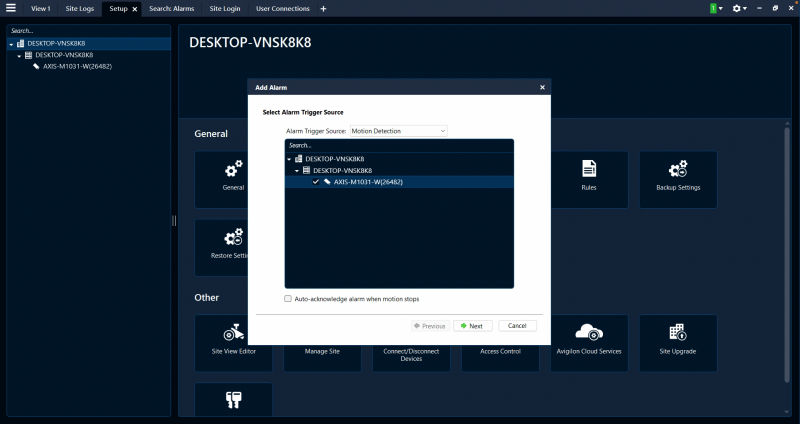
Task: Switch to the View 1 tab
Action: [41, 9]
